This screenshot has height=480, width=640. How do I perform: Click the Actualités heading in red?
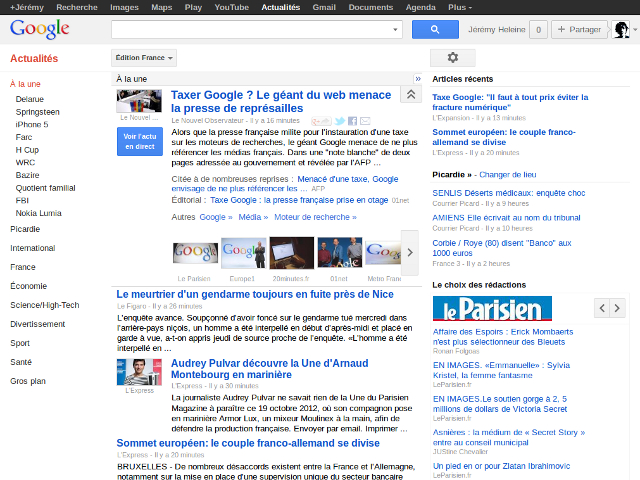[34, 58]
